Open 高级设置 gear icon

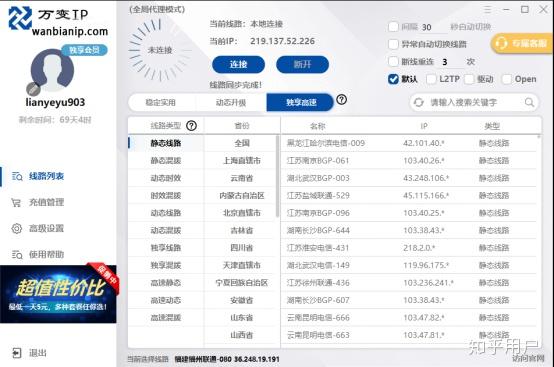point(17,229)
